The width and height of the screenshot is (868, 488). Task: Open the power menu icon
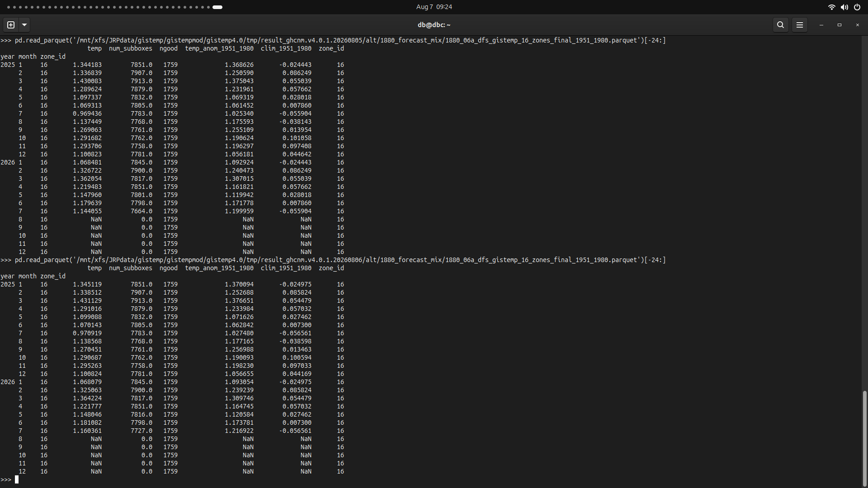tap(857, 7)
